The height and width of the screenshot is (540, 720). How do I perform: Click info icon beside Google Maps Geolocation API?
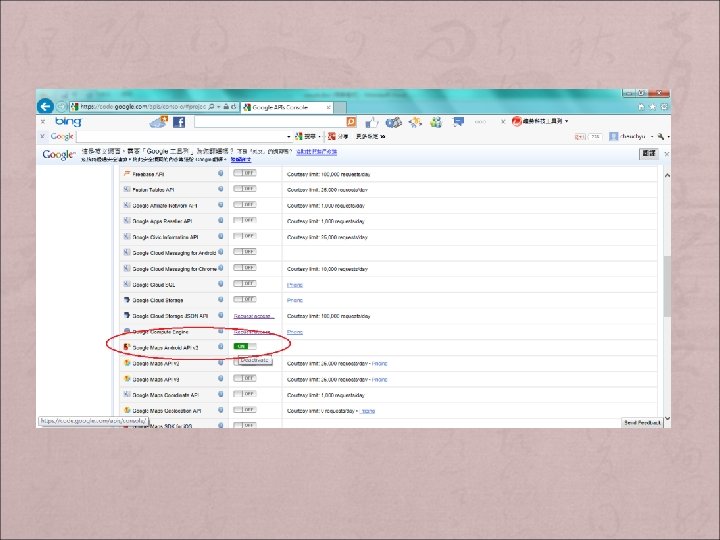click(x=221, y=410)
